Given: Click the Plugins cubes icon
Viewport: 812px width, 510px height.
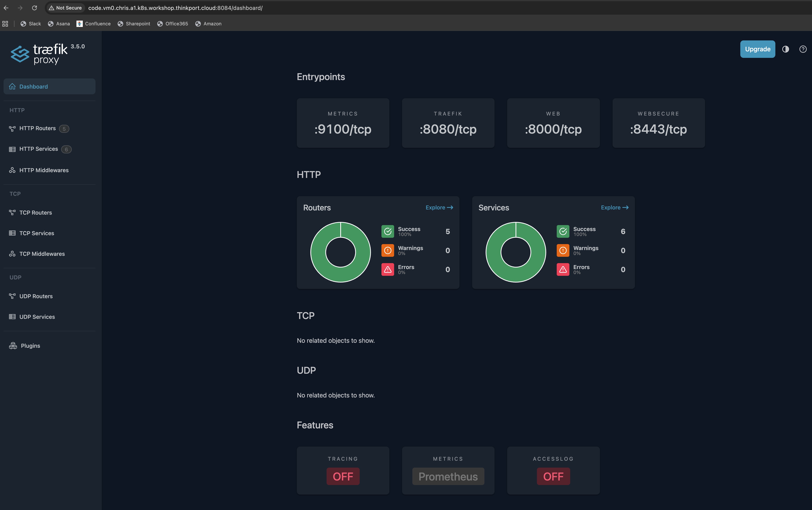Looking at the screenshot, I should point(13,346).
